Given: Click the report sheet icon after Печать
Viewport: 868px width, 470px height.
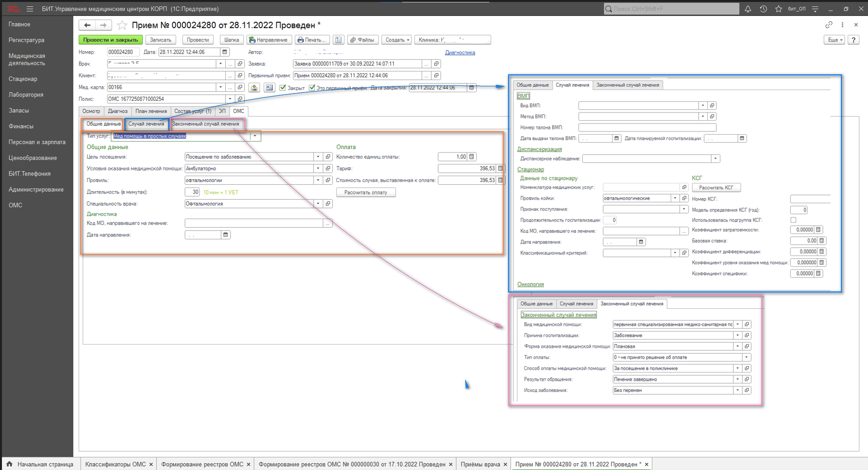Looking at the screenshot, I should [339, 40].
